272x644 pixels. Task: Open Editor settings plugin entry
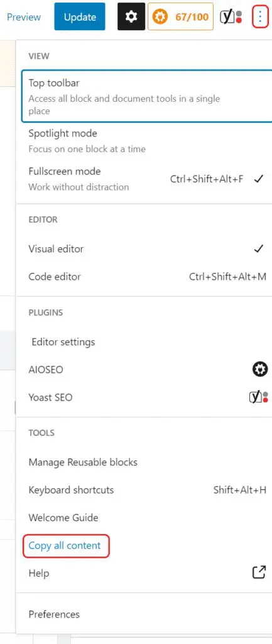point(144,341)
